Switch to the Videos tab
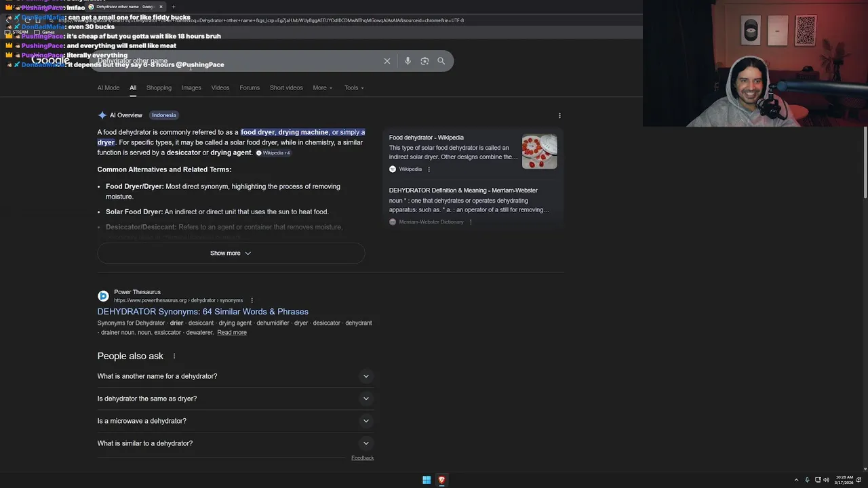 tap(220, 88)
